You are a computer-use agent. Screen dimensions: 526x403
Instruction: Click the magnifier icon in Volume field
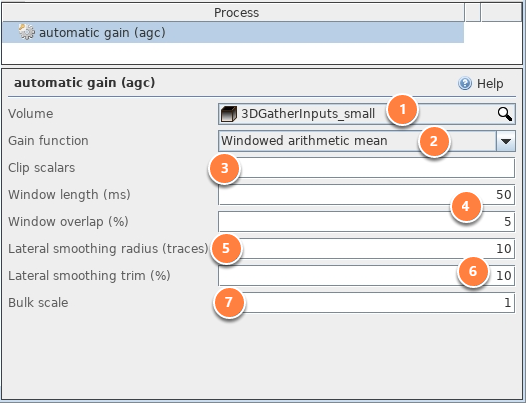tap(505, 114)
